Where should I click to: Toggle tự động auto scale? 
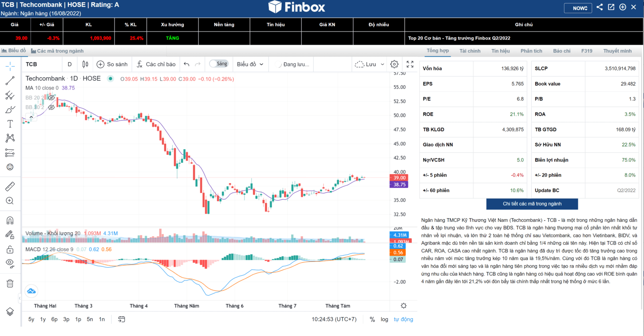(x=403, y=319)
